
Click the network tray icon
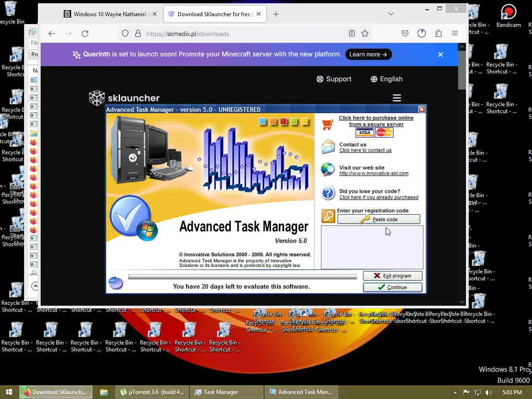(478, 392)
